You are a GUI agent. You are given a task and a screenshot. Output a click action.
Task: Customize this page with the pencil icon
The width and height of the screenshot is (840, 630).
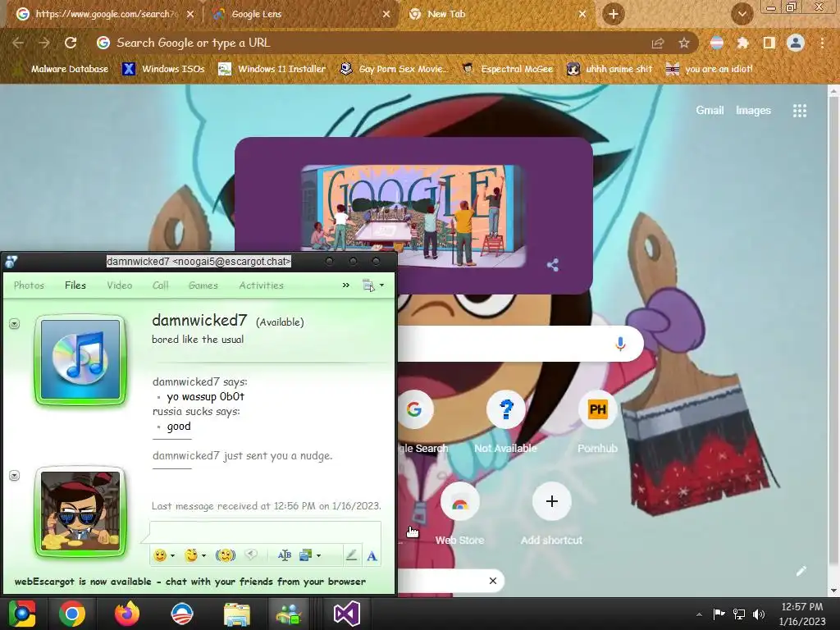pos(801,571)
